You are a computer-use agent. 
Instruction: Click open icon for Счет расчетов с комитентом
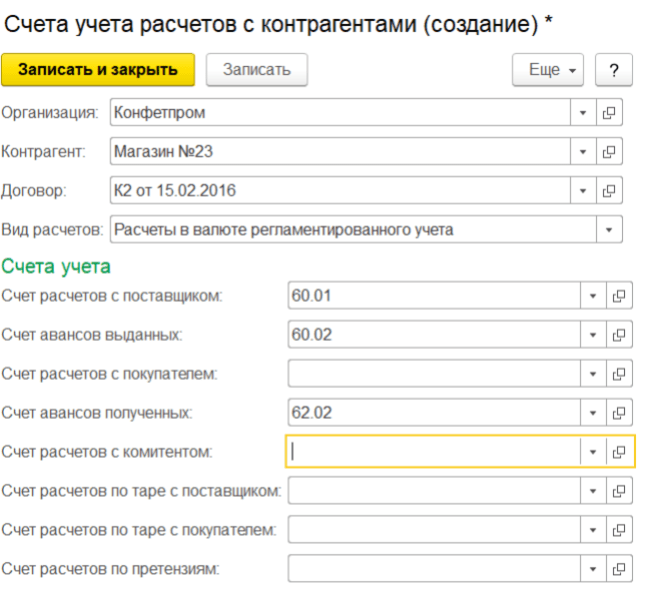[x=620, y=452]
